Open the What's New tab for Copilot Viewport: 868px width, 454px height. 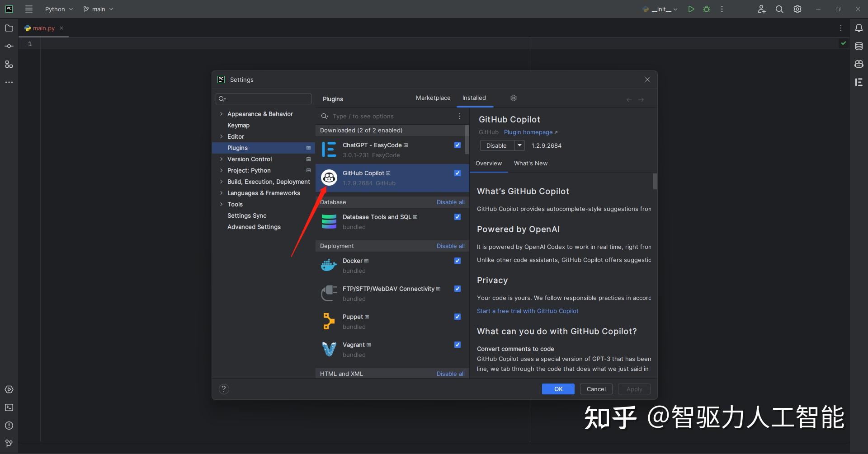coord(531,163)
